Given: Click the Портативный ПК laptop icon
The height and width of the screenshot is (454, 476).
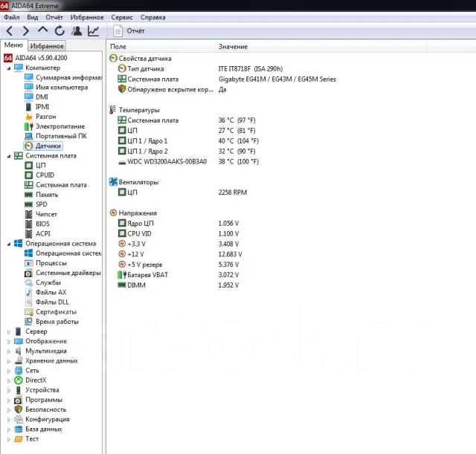Looking at the screenshot, I should pos(28,136).
